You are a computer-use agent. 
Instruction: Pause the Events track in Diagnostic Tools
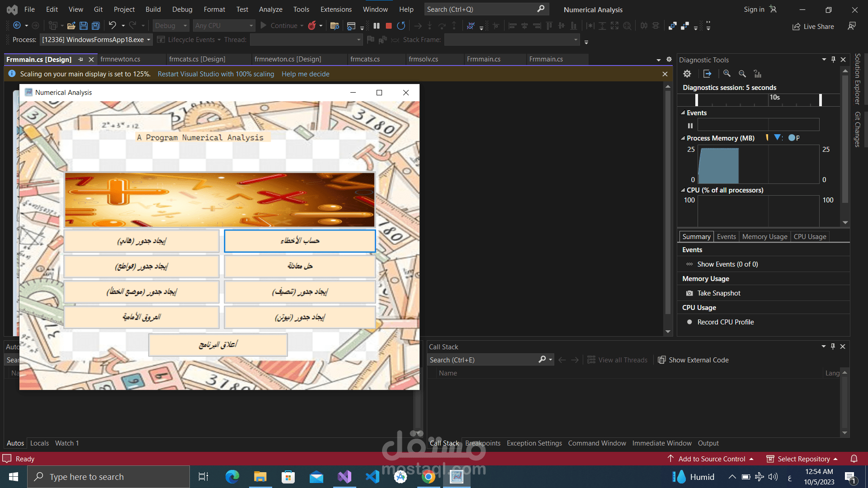pos(690,126)
